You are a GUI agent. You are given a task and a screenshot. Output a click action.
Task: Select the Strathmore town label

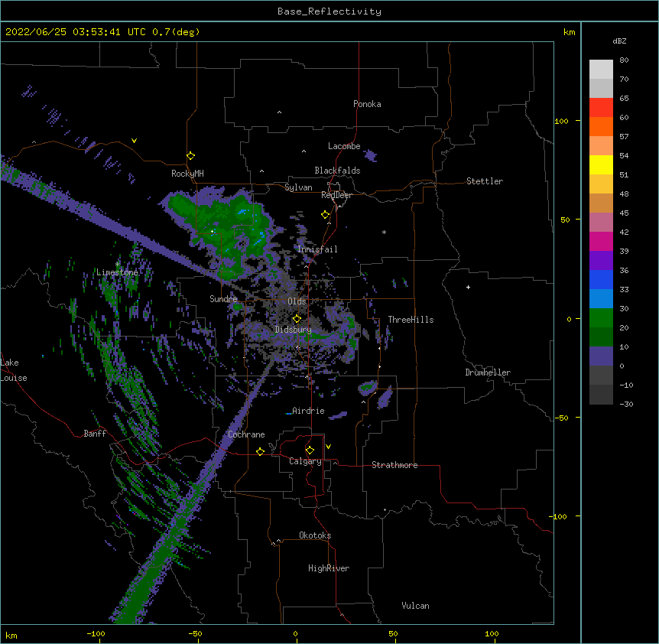point(394,465)
